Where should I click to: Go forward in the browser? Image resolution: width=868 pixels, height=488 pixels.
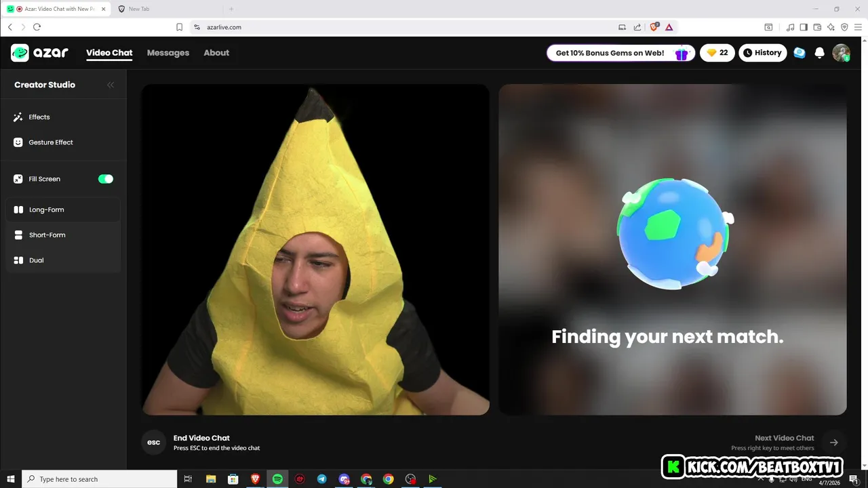23,27
